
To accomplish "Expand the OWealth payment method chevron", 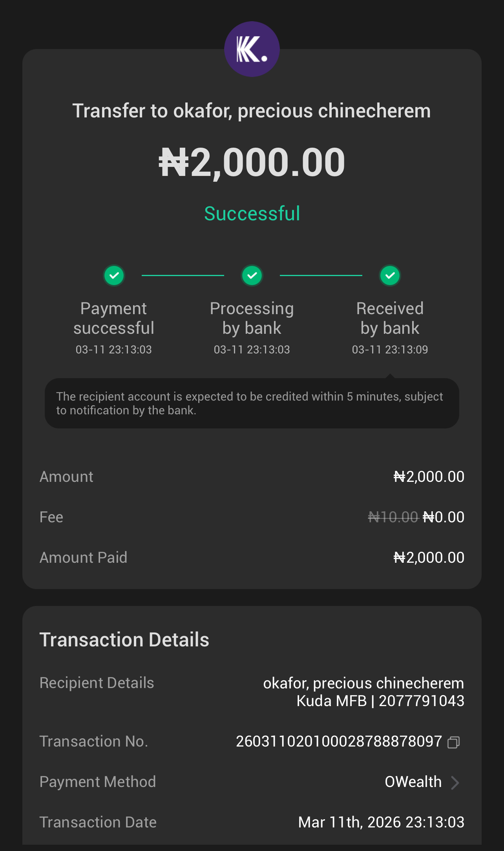I will coord(455,782).
